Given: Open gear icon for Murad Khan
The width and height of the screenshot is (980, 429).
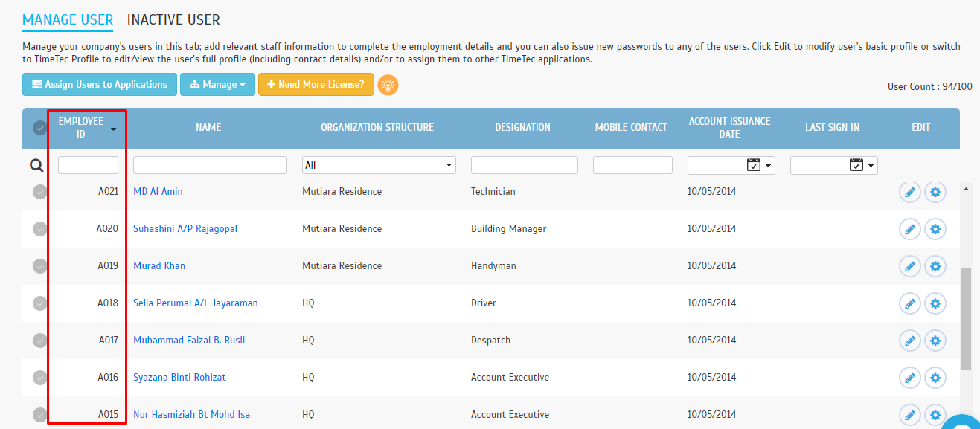Looking at the screenshot, I should pyautogui.click(x=935, y=266).
